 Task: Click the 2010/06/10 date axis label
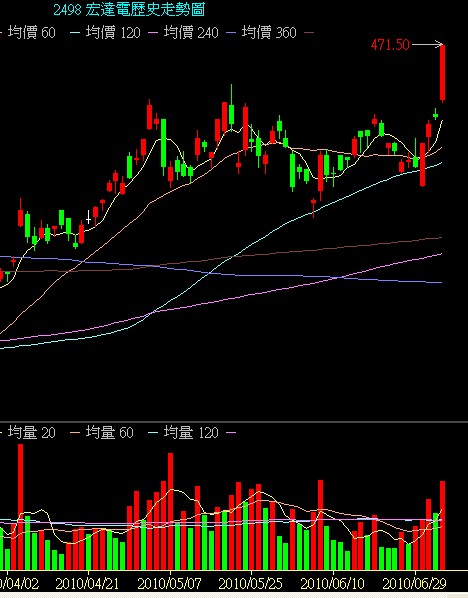click(332, 584)
